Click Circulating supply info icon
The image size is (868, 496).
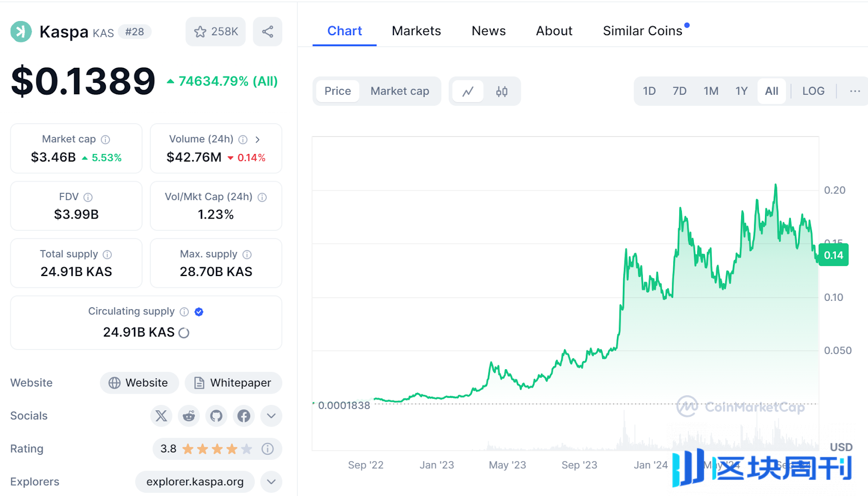pyautogui.click(x=184, y=312)
